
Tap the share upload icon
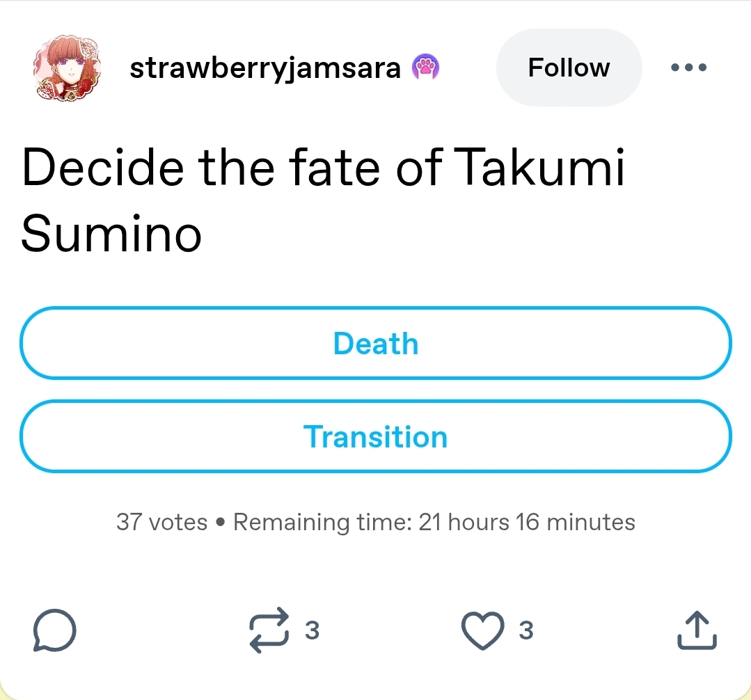click(x=697, y=630)
